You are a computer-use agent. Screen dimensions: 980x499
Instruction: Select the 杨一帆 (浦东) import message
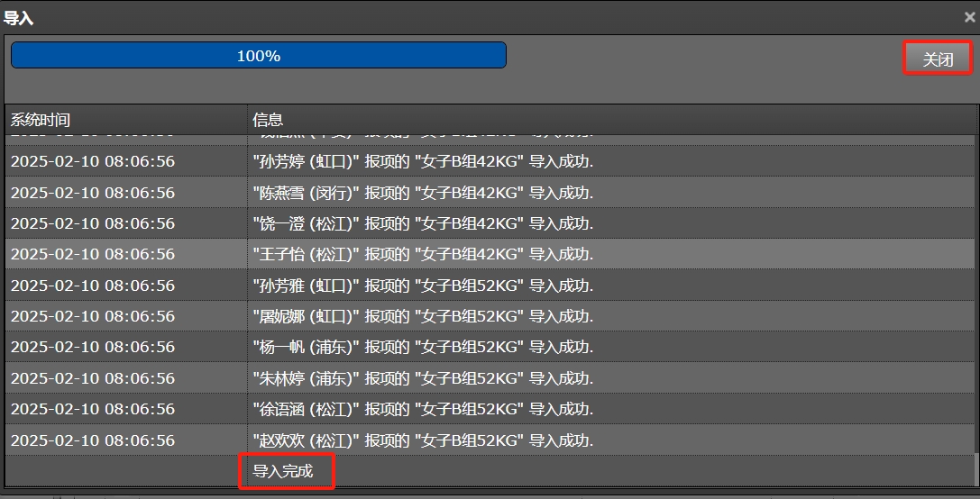(423, 347)
